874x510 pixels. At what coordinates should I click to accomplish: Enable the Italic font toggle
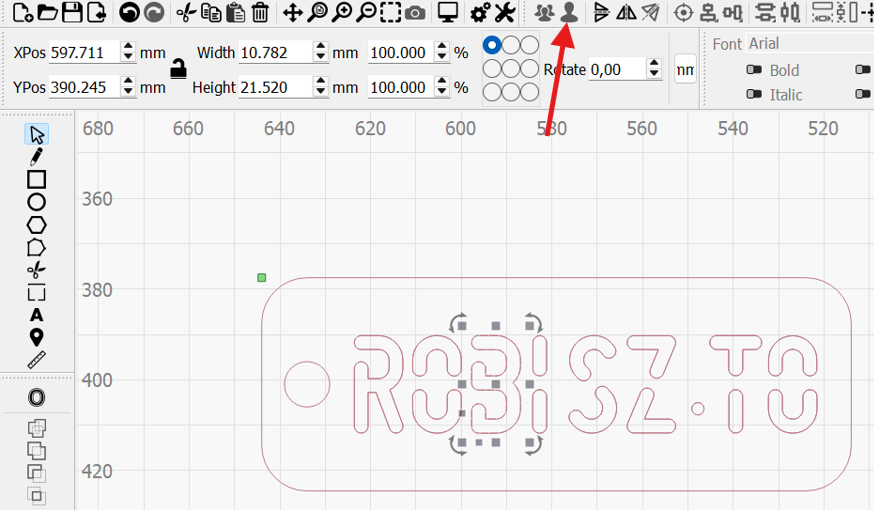[755, 95]
